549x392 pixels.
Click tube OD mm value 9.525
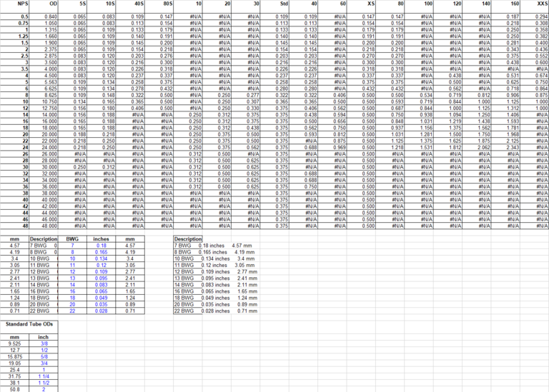tap(15, 343)
